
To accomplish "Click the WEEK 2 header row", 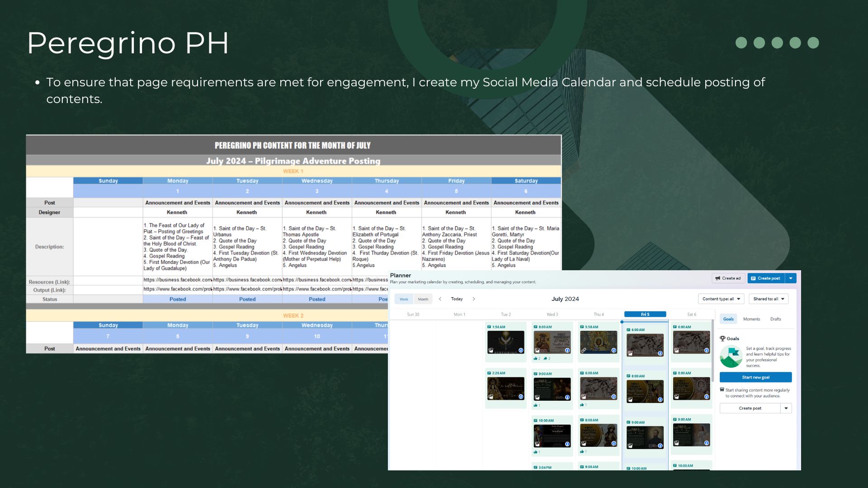I will [x=207, y=315].
